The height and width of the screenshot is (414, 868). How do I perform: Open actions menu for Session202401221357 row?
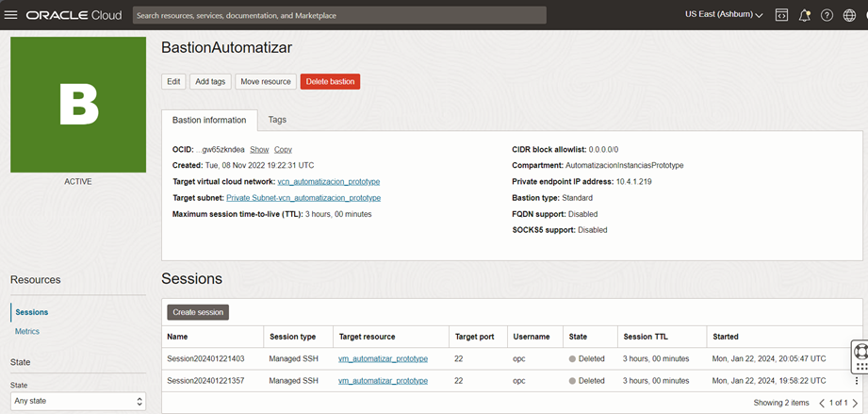(x=857, y=381)
